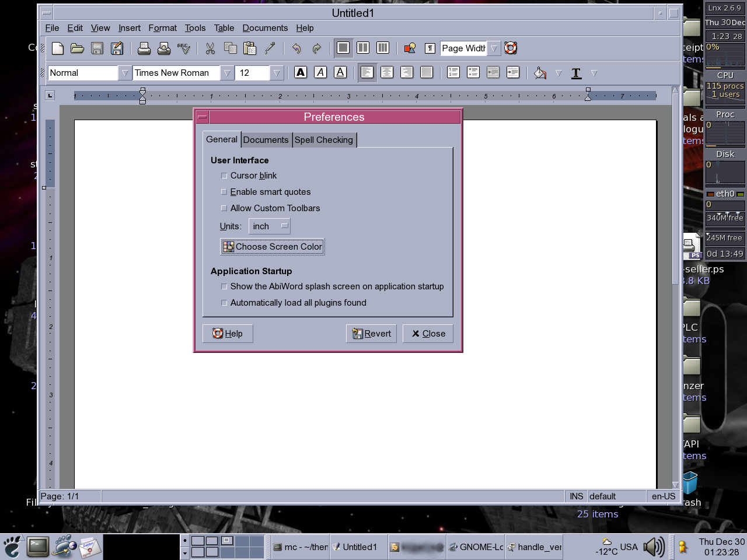Click the Revert button
Viewport: 747px width, 560px height.
point(371,334)
